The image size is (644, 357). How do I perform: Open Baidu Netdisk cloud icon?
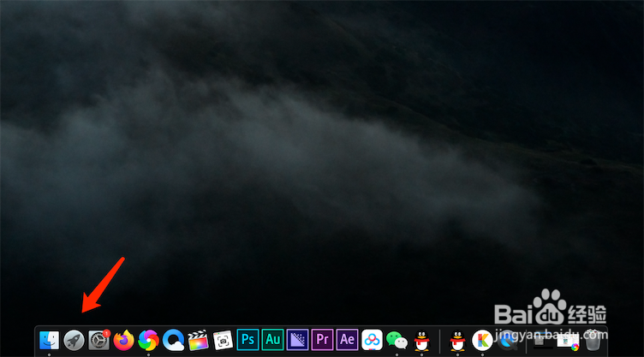click(x=373, y=340)
